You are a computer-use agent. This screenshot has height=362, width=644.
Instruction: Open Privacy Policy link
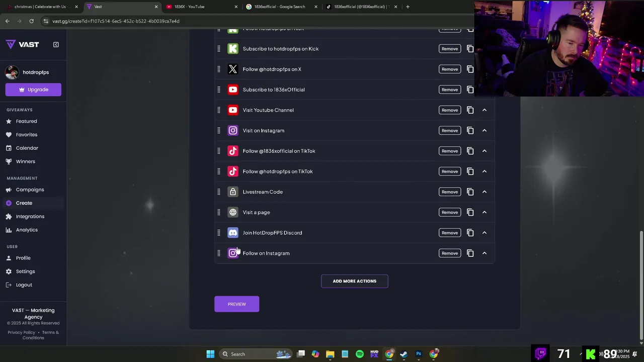pos(21,332)
